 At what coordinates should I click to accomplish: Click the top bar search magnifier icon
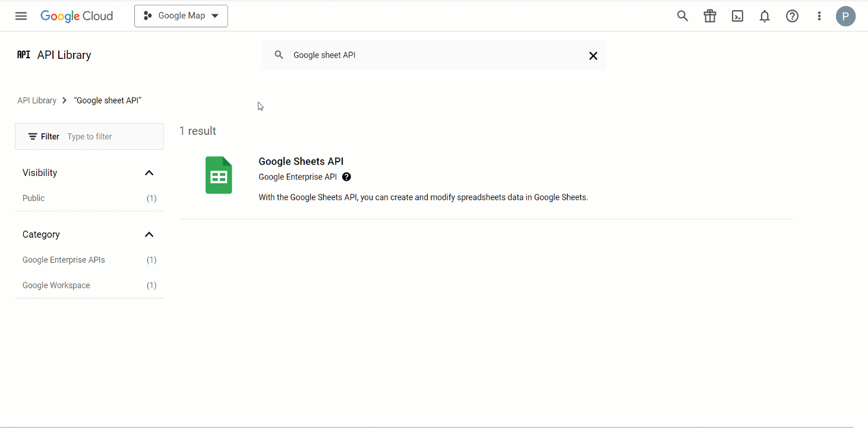(x=683, y=16)
